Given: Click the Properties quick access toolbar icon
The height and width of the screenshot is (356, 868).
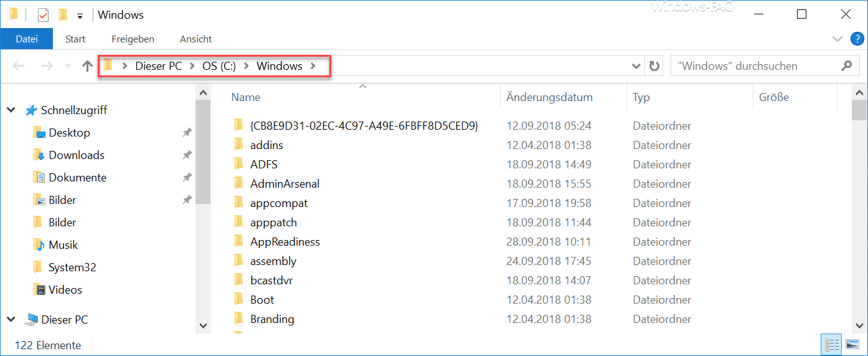Looking at the screenshot, I should pos(43,14).
